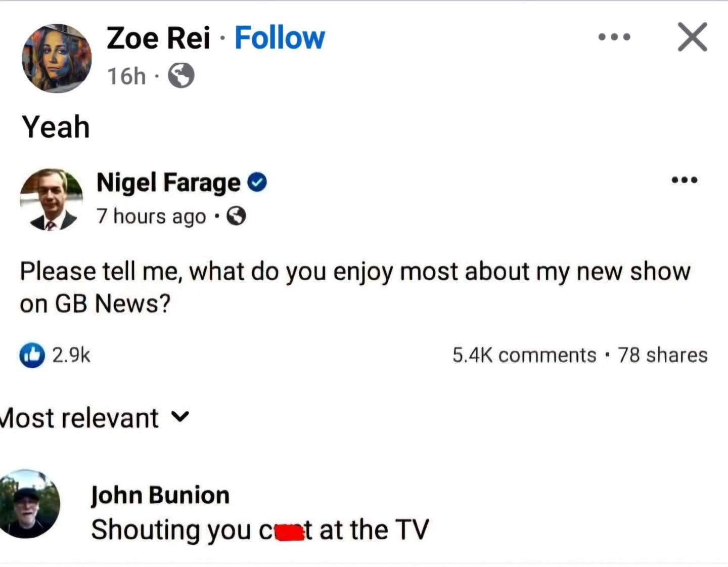Click the blue verified badge next to Nigel Farage
Screen dimensions: 728x567
point(257,182)
